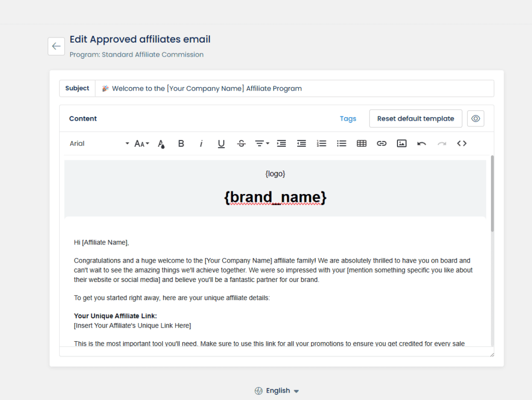Insert a bulleted list
The height and width of the screenshot is (400, 532).
341,144
